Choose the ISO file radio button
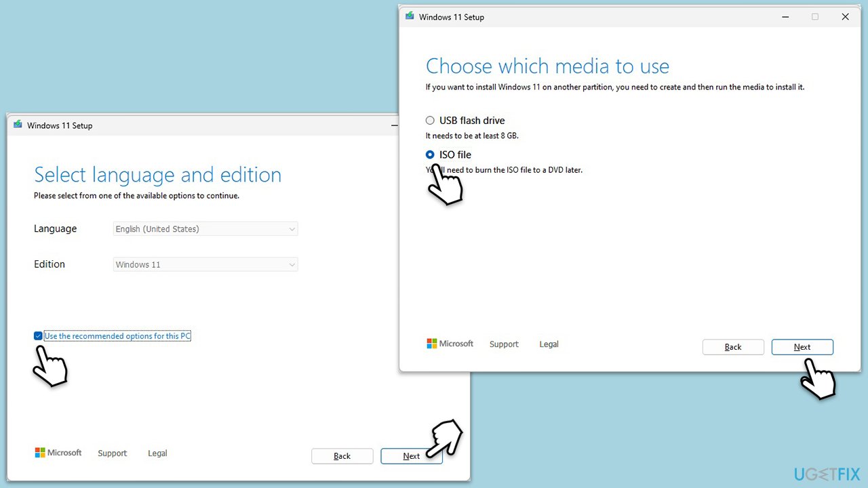The height and width of the screenshot is (488, 868). point(430,155)
